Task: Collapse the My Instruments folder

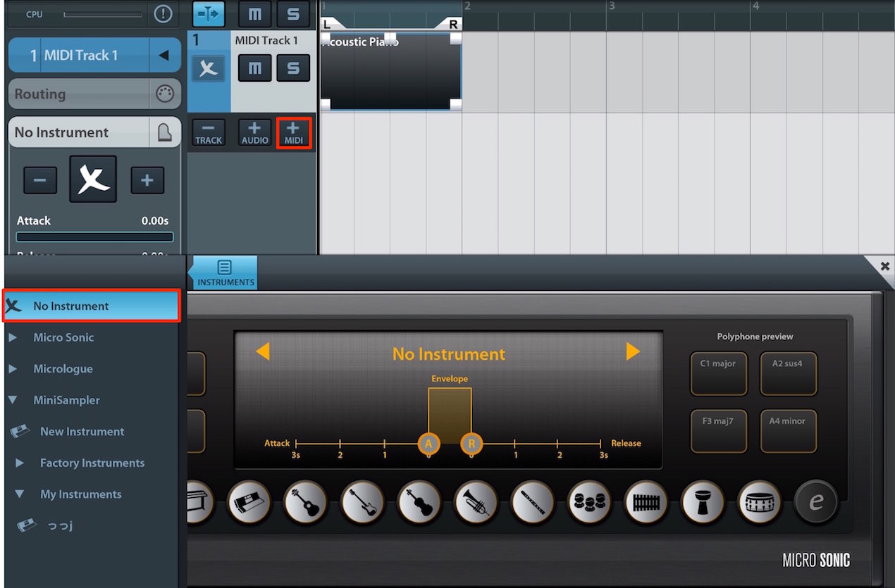Action: coord(20,494)
